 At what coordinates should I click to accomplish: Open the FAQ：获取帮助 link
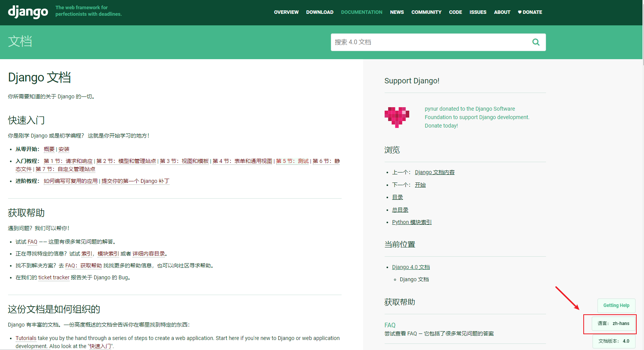(x=83, y=266)
